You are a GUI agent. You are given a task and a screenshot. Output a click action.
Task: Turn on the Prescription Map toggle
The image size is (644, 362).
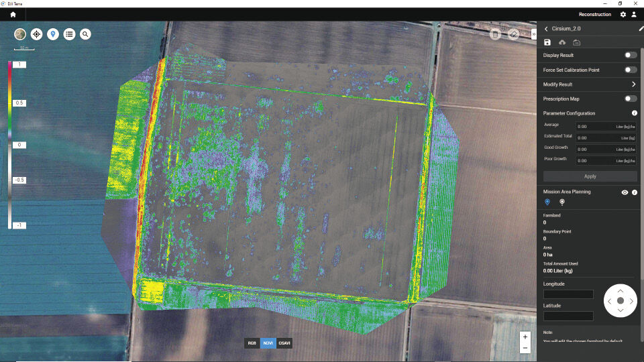630,99
